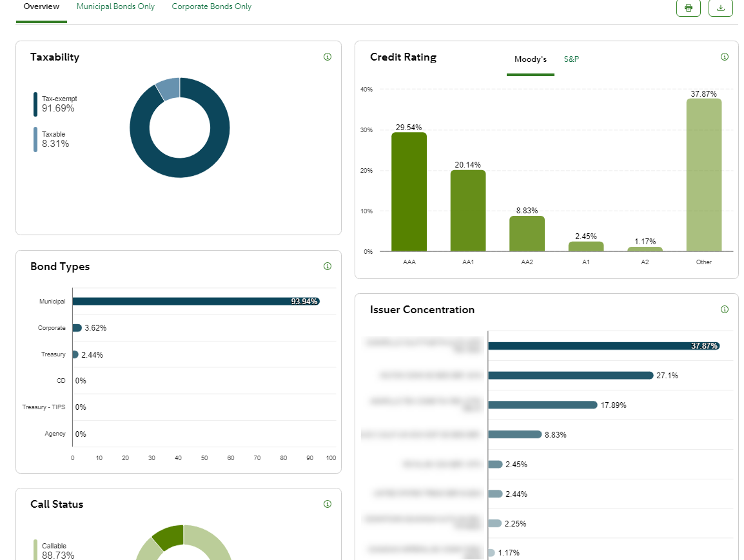Image resolution: width=744 pixels, height=560 pixels.
Task: Switch to Municipal Bonds Only tab
Action: click(115, 6)
